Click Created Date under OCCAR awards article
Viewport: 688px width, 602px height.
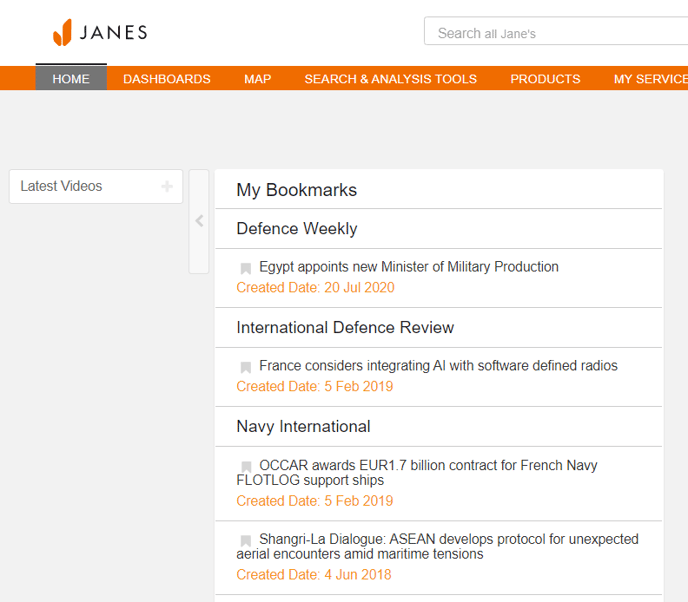315,501
